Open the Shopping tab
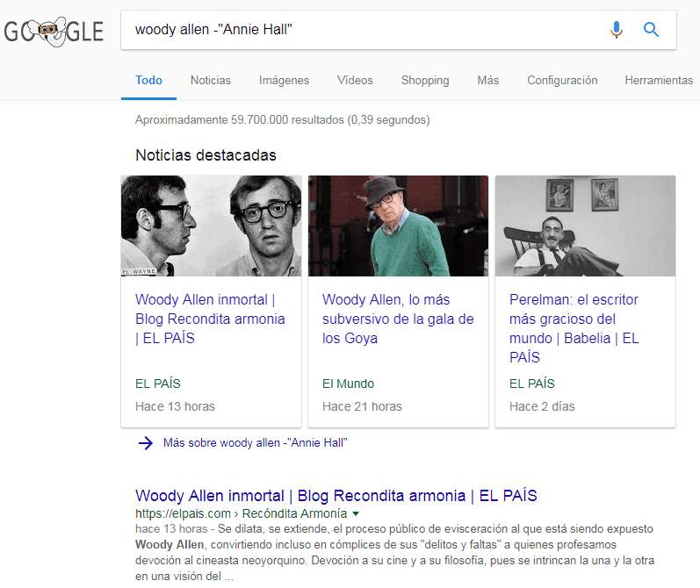The image size is (700, 588). click(x=425, y=81)
